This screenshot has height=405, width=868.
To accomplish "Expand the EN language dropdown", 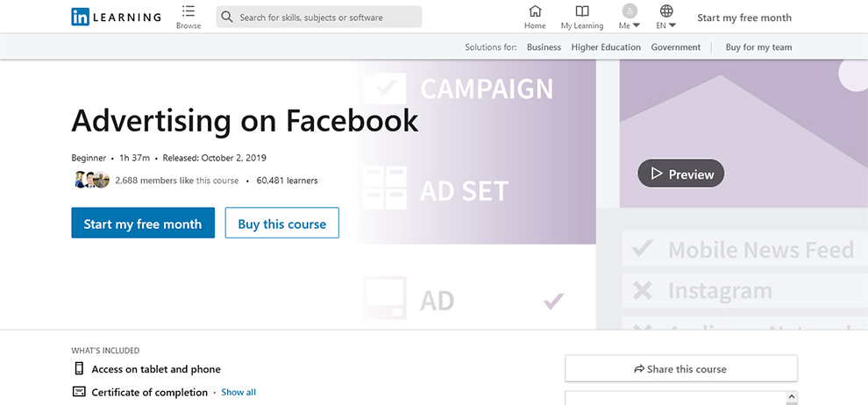I will 672,25.
